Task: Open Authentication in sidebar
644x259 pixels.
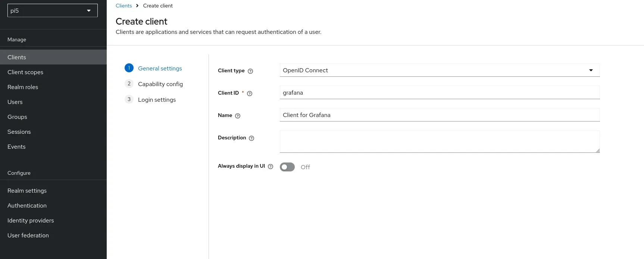Action: click(53, 205)
